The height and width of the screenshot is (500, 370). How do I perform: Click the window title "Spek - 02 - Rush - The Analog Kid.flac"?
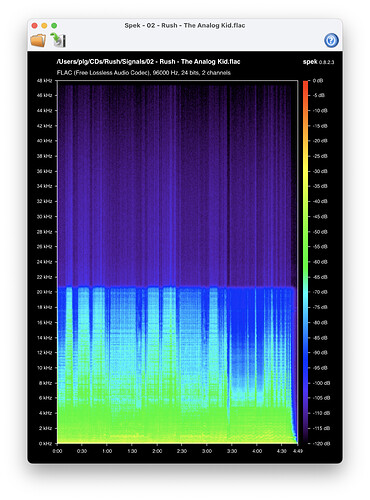pos(185,25)
